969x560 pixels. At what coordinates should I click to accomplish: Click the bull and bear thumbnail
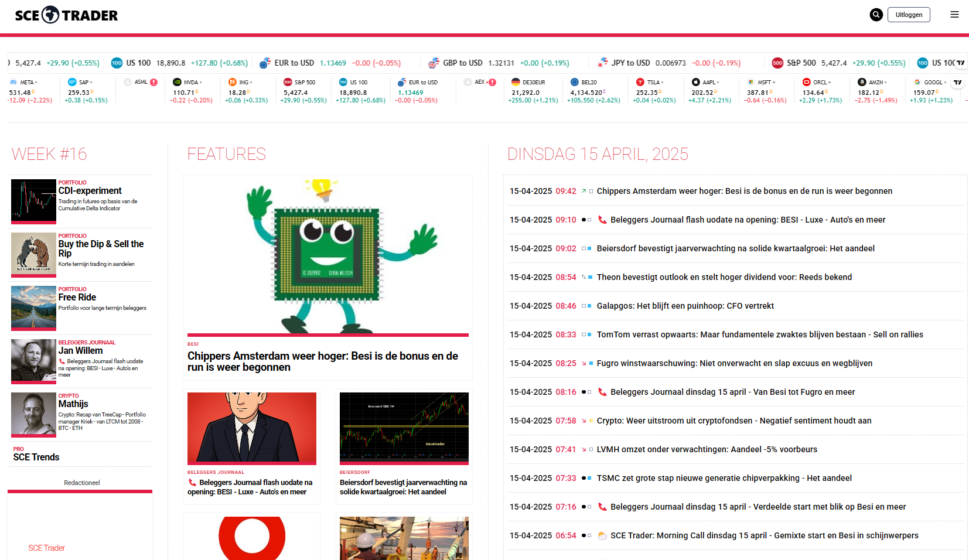pyautogui.click(x=33, y=255)
